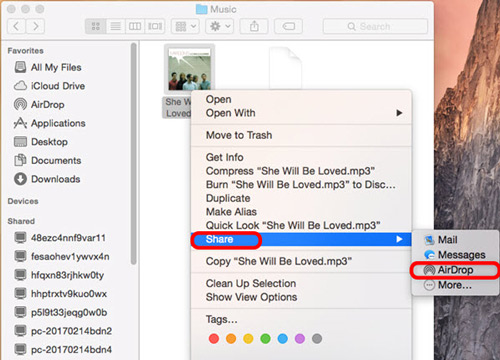Apply the red tag color
The width and height of the screenshot is (500, 360).
(214, 339)
